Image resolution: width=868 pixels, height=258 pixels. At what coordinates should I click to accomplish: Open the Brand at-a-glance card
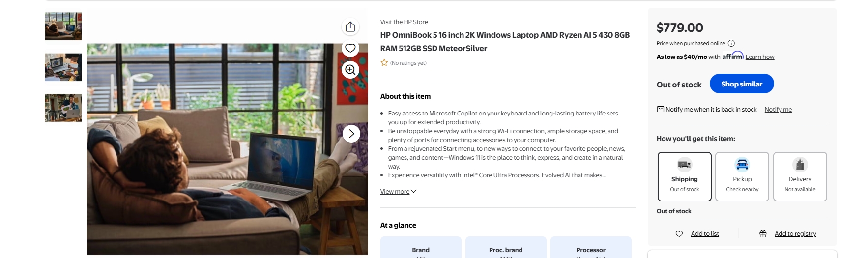pyautogui.click(x=421, y=249)
